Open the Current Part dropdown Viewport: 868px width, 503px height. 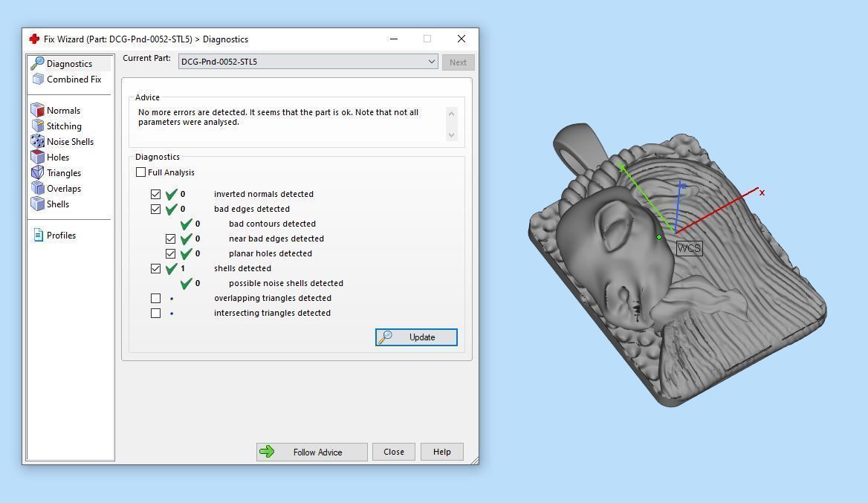[x=308, y=62]
